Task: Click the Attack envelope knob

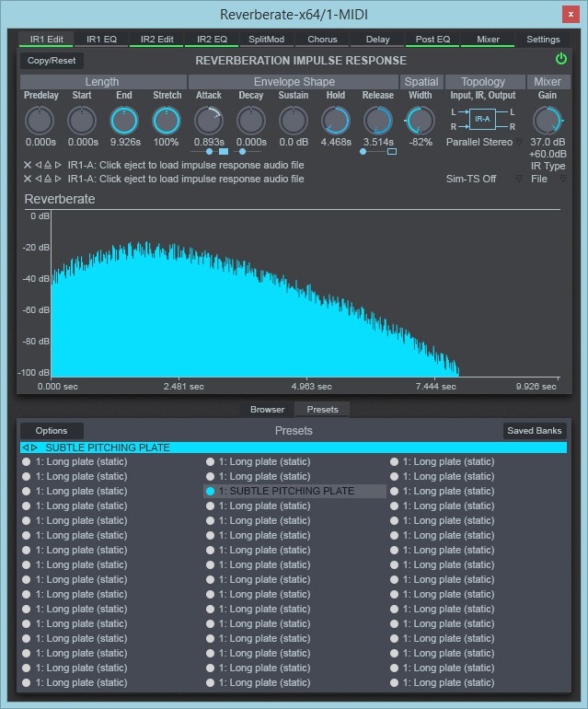Action: click(209, 120)
